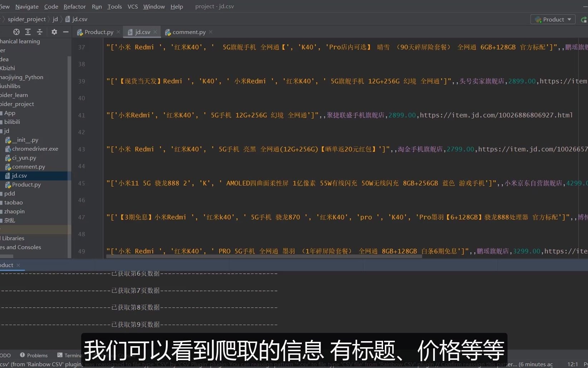Click the URL on CSV line 41
Screen dimensions: 588x368
point(496,115)
